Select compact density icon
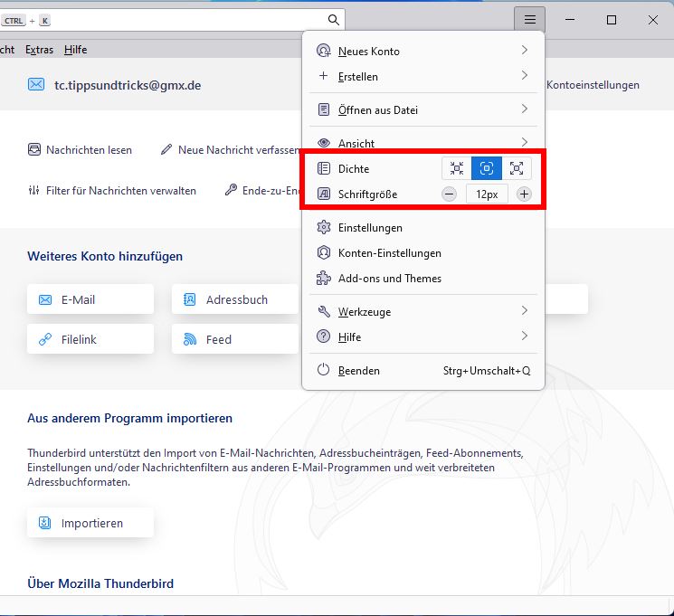Viewport: 674px width, 616px height. [x=456, y=168]
